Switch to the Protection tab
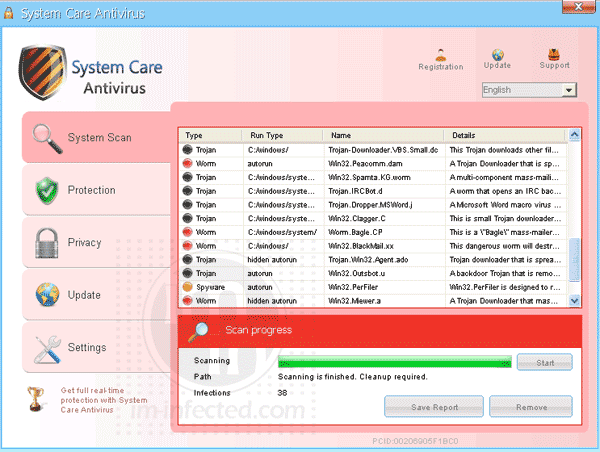Screen dimensions: 600x452 click(96, 190)
